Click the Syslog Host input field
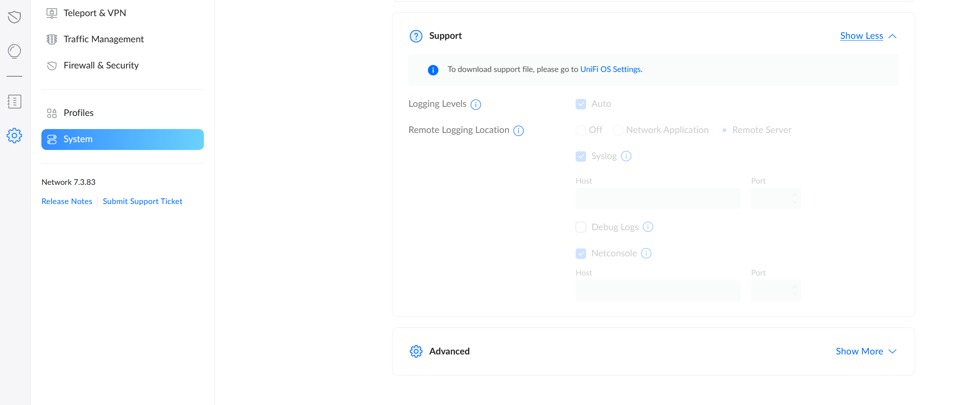Viewport: 980px width, 405px height. 658,198
